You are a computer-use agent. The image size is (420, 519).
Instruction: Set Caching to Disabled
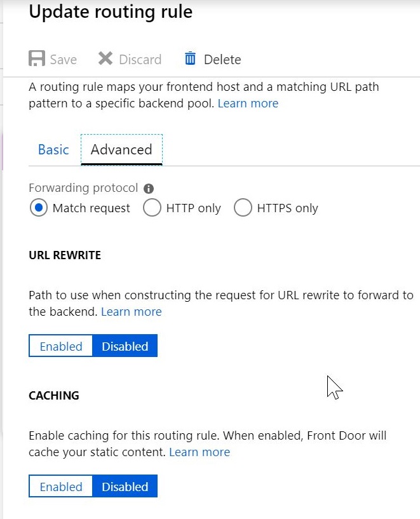coord(125,486)
